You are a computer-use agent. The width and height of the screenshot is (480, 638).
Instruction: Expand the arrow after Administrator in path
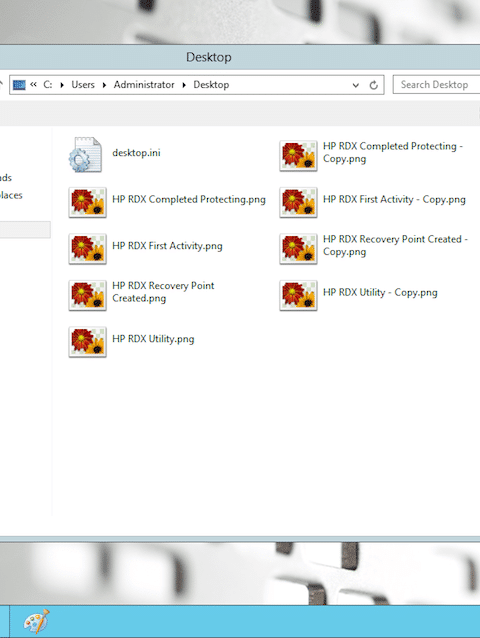pos(184,85)
